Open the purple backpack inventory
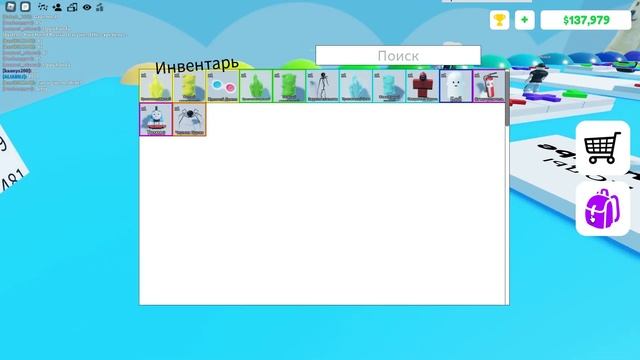Viewport: 640px width, 360px height. (x=602, y=209)
